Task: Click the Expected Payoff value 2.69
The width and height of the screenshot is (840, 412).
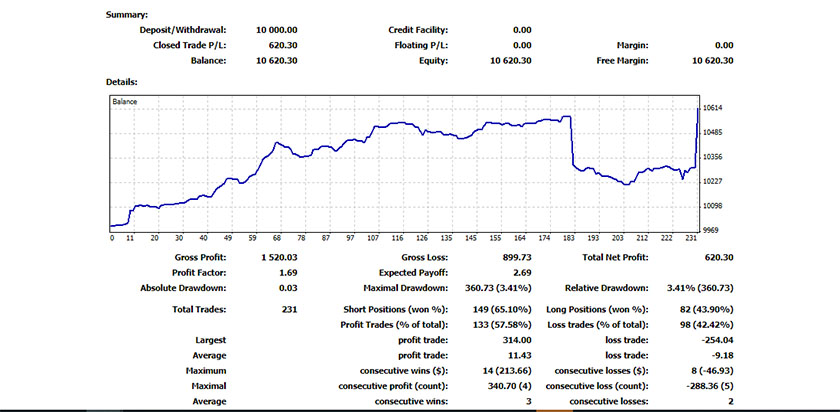Action: pyautogui.click(x=521, y=272)
